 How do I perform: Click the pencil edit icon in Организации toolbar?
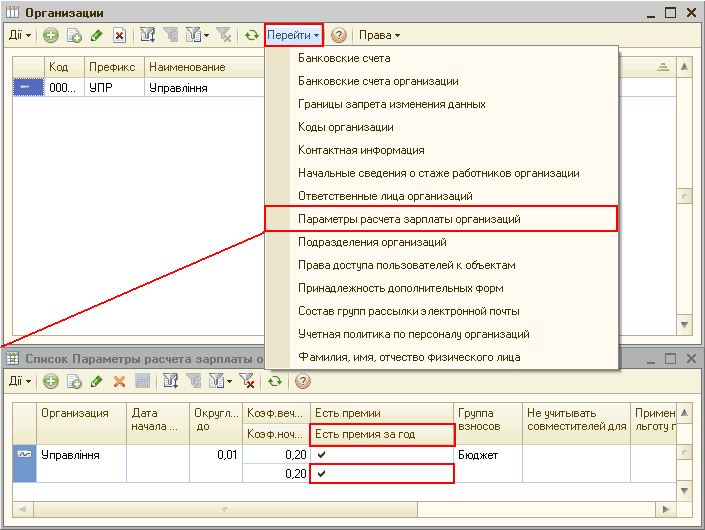(97, 36)
